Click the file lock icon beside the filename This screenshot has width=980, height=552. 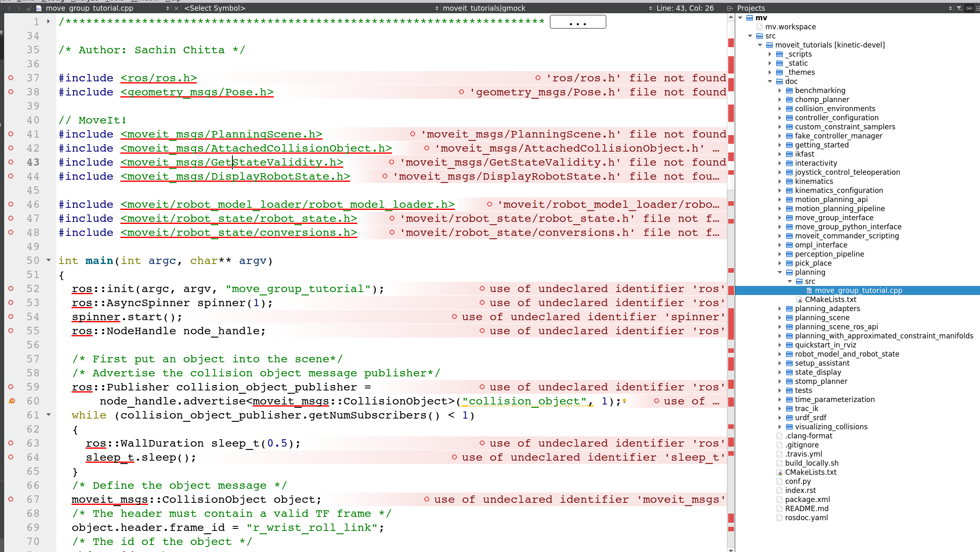tap(29, 8)
